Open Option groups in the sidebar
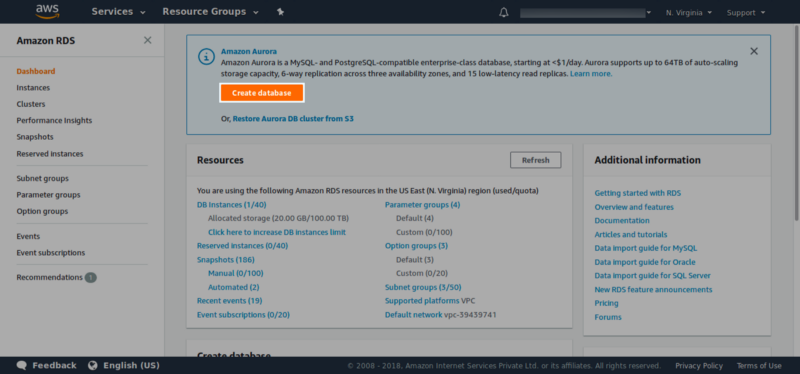 point(42,211)
